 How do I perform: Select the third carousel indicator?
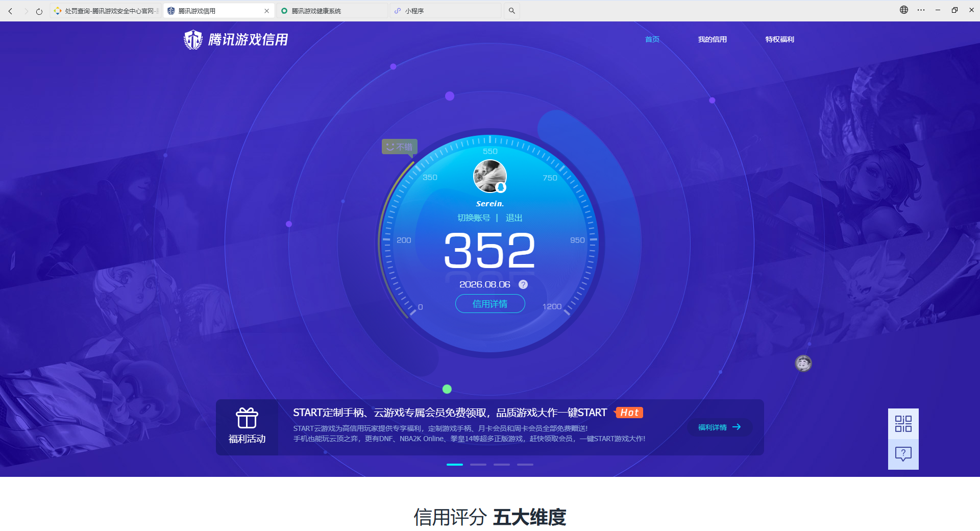[x=502, y=465]
